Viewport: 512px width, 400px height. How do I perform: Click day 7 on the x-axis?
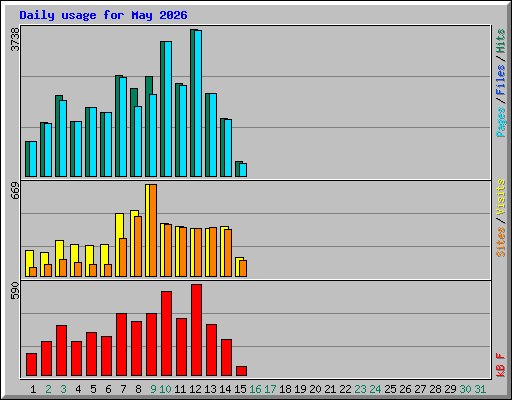[123, 389]
